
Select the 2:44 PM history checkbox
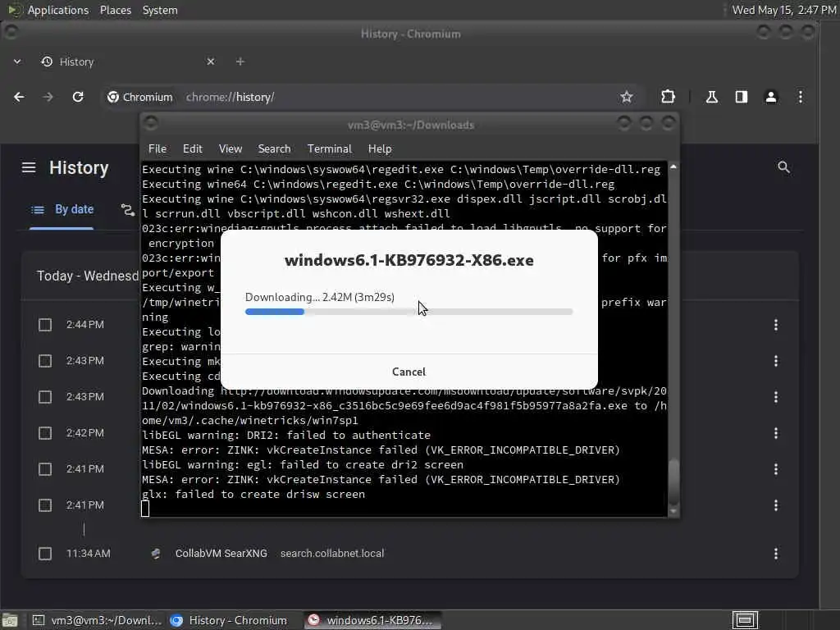[x=45, y=325]
